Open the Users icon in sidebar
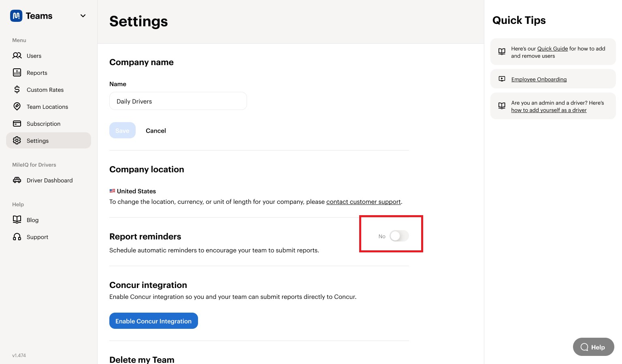This screenshot has height=364, width=622. [x=17, y=55]
